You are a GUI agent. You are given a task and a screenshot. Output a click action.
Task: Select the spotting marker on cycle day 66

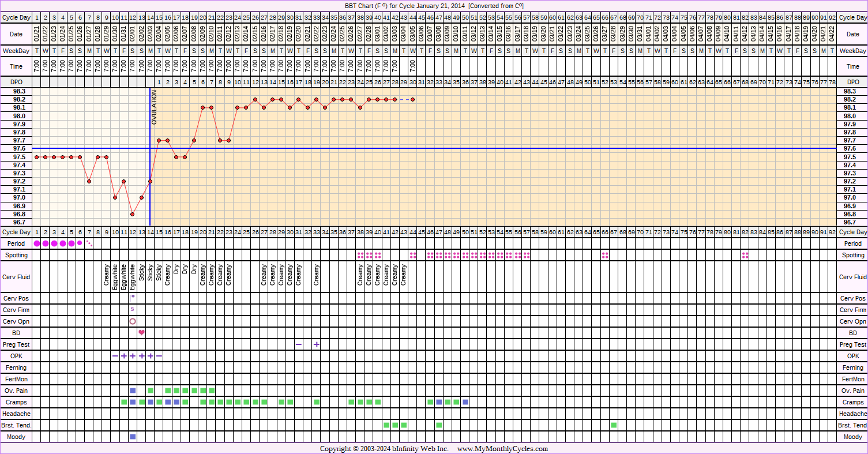(605, 255)
